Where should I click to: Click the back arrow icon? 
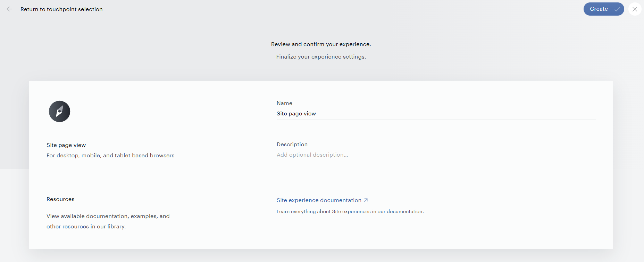point(10,9)
